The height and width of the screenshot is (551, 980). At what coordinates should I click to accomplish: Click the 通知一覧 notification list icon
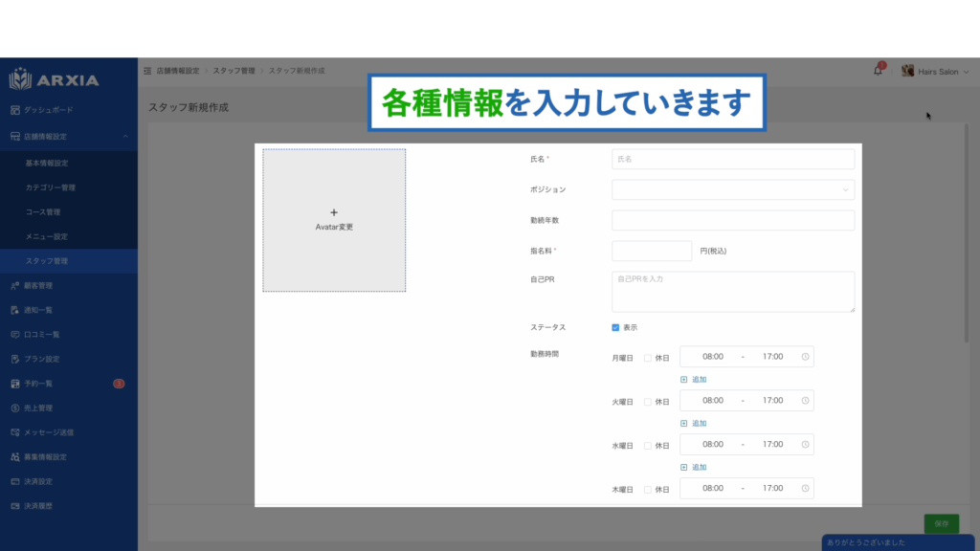click(15, 310)
